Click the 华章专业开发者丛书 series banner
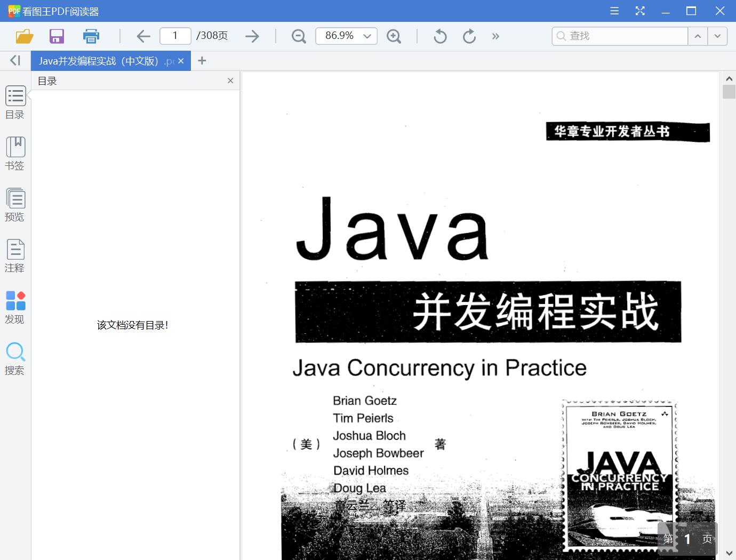This screenshot has height=560, width=736. (x=628, y=132)
